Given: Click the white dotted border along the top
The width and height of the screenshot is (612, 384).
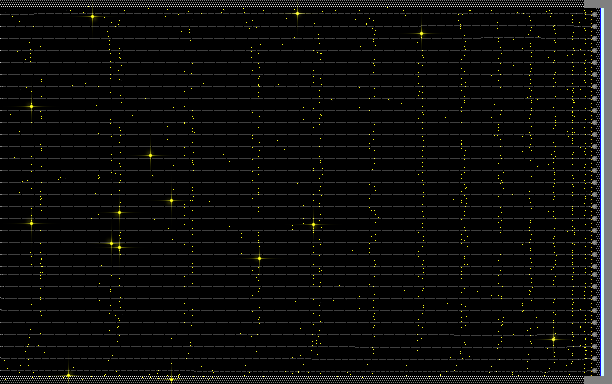Looking at the screenshot, I should pyautogui.click(x=292, y=4).
